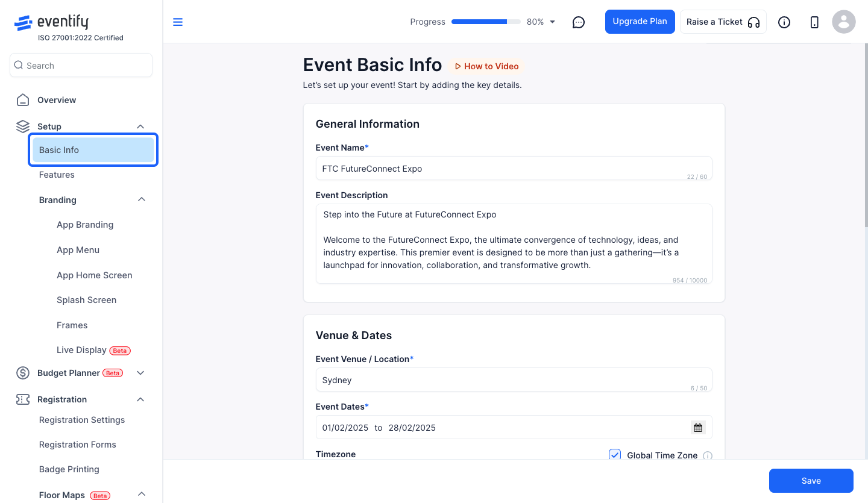Image resolution: width=868 pixels, height=503 pixels.
Task: Click the Event Name input field
Action: pyautogui.click(x=514, y=169)
